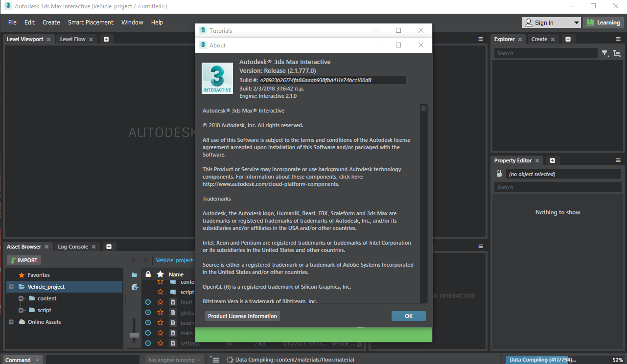The width and height of the screenshot is (627, 364).
Task: Add a new tab beside the Create tab
Action: pos(568,39)
